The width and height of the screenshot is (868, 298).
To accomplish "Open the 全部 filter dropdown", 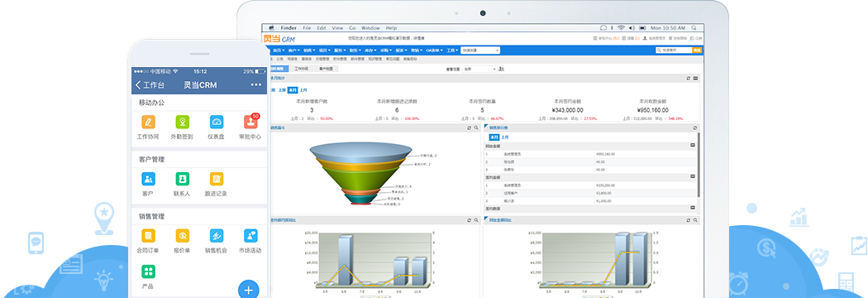I will point(479,70).
